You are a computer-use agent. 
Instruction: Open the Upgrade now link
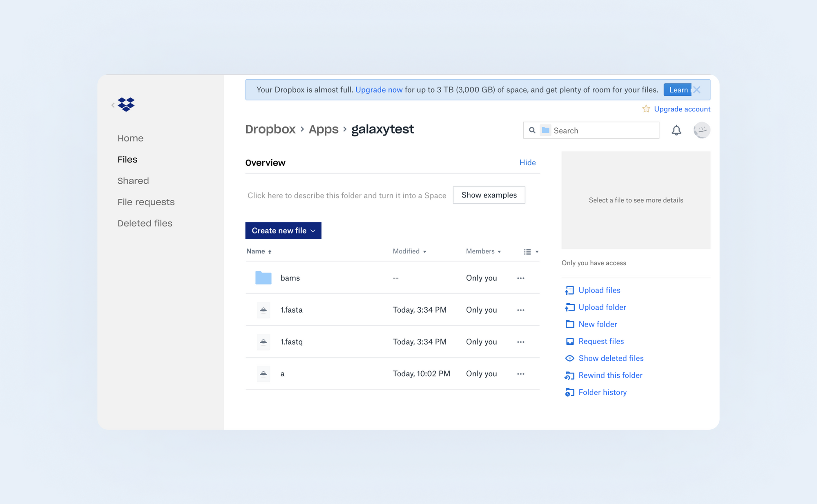pyautogui.click(x=379, y=89)
